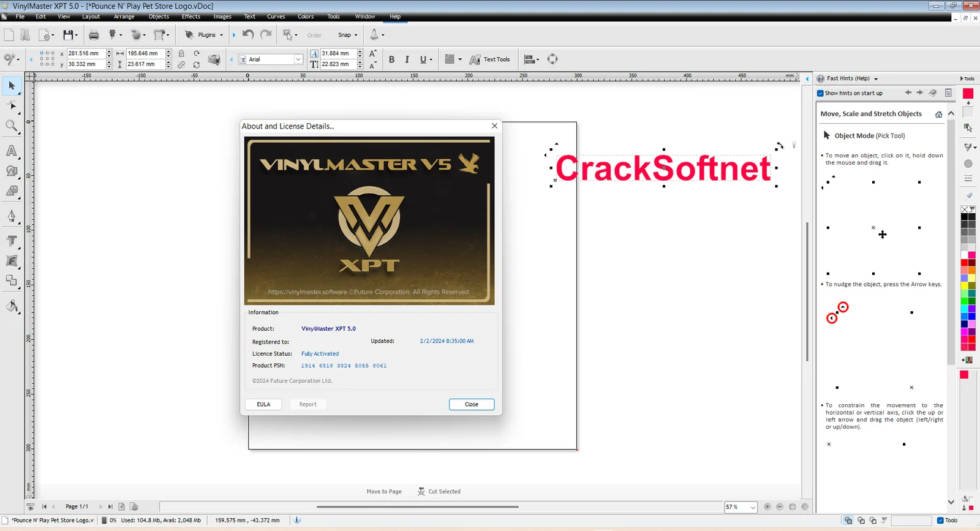The width and height of the screenshot is (980, 531).
Task: Toggle the lock proportions padlock
Action: click(x=181, y=54)
